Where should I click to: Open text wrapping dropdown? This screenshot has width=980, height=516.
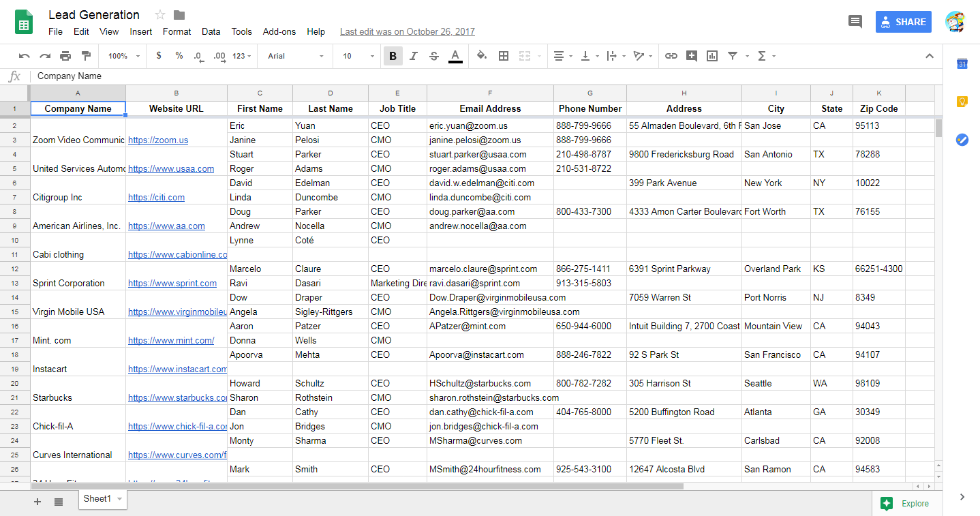[x=616, y=56]
